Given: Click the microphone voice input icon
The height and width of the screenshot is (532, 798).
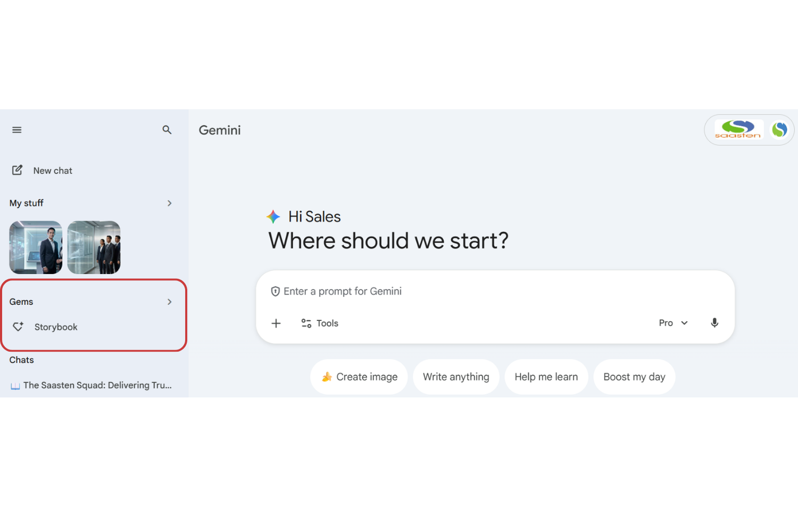Looking at the screenshot, I should pos(714,323).
